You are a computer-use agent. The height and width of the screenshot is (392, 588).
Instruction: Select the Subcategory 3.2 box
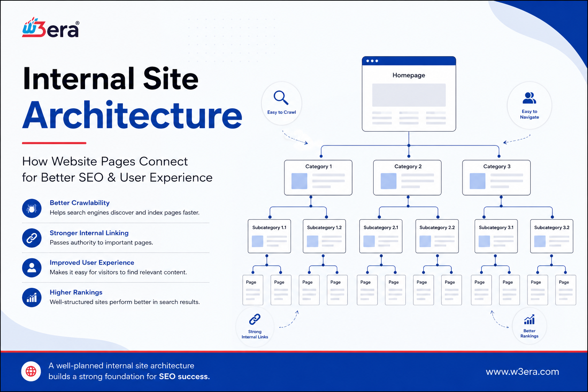tap(552, 236)
